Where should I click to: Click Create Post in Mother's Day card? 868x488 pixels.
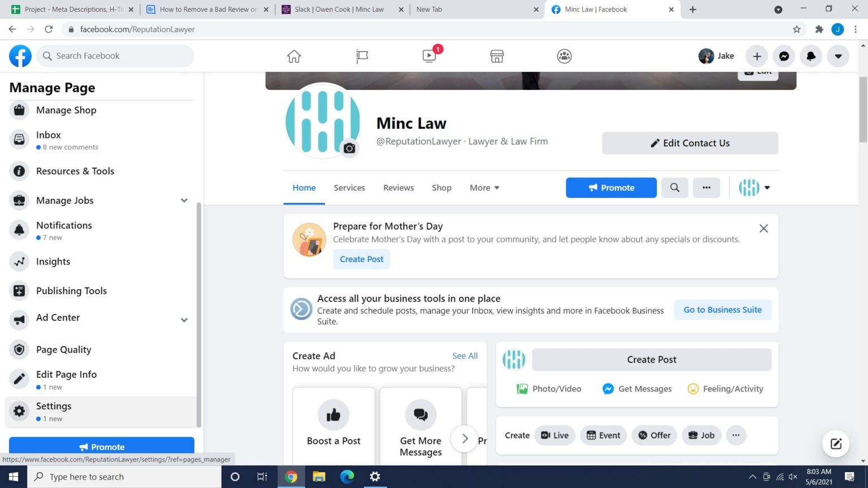pyautogui.click(x=361, y=259)
